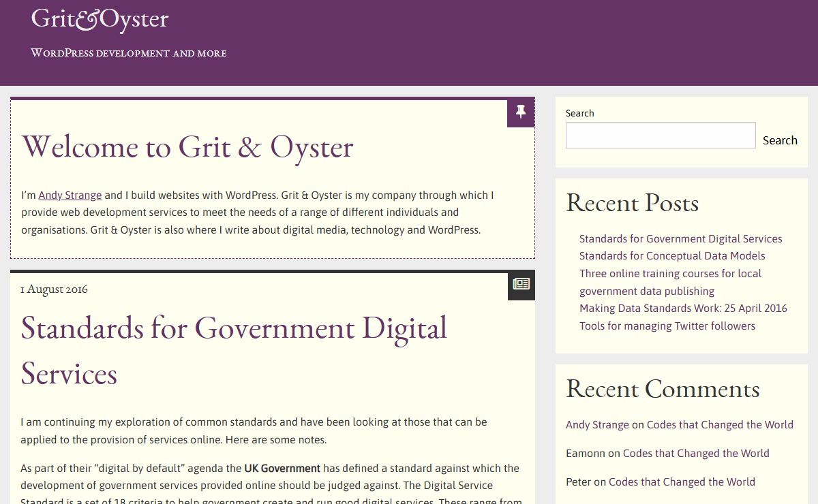This screenshot has height=504, width=818.
Task: Open Making Data Standards Work: 25 April 2016
Action: (683, 309)
